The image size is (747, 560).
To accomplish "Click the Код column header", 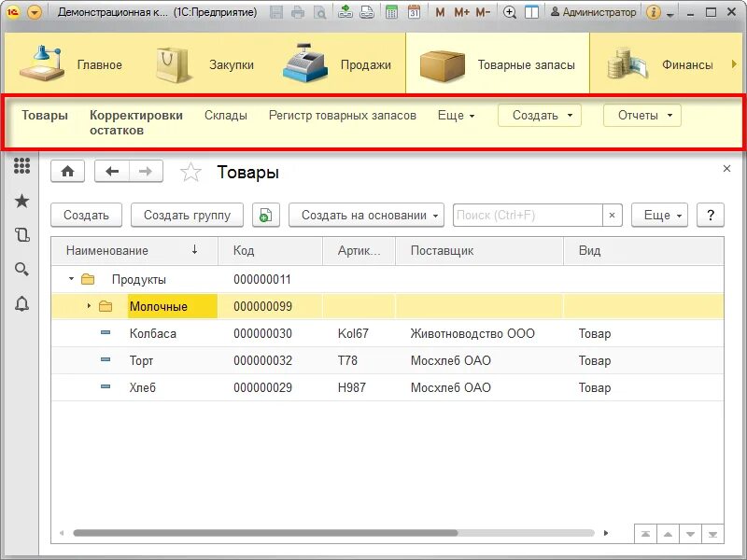I will point(270,250).
